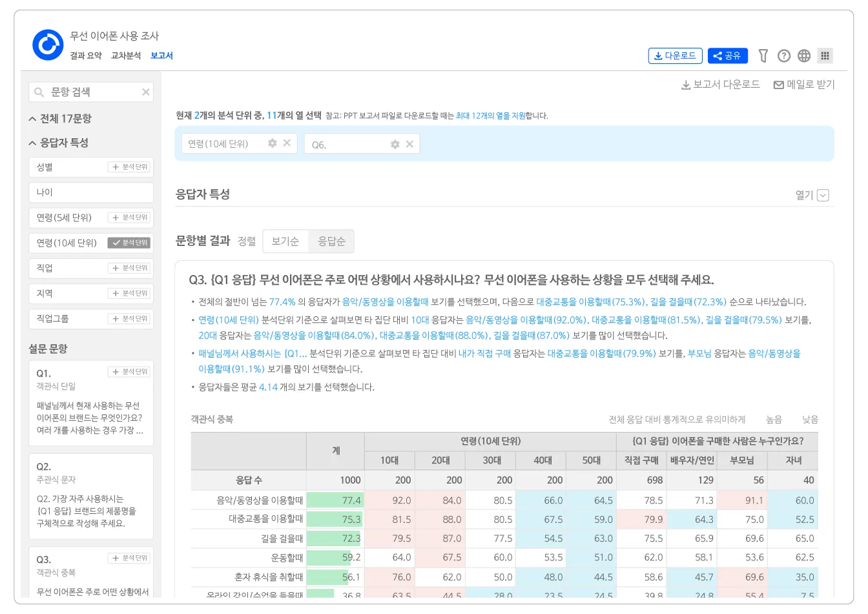Click the 77.4% link in the summary
This screenshot has width=868, height=614.
282,302
